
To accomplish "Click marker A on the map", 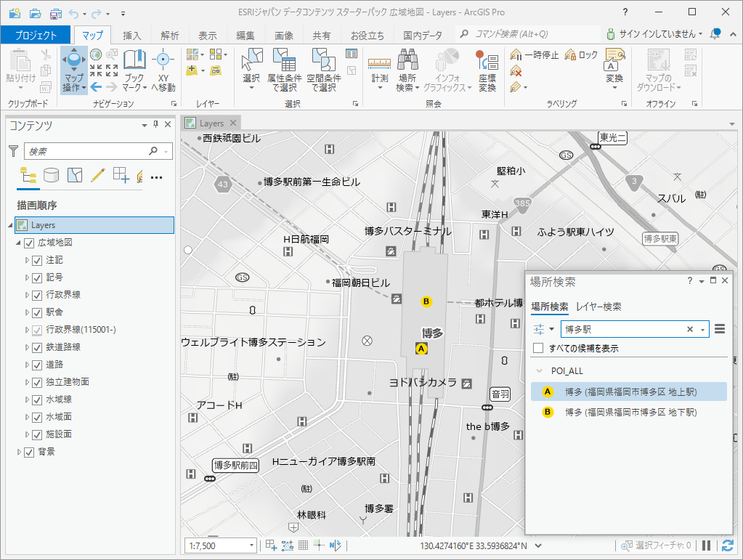I will click(x=421, y=349).
